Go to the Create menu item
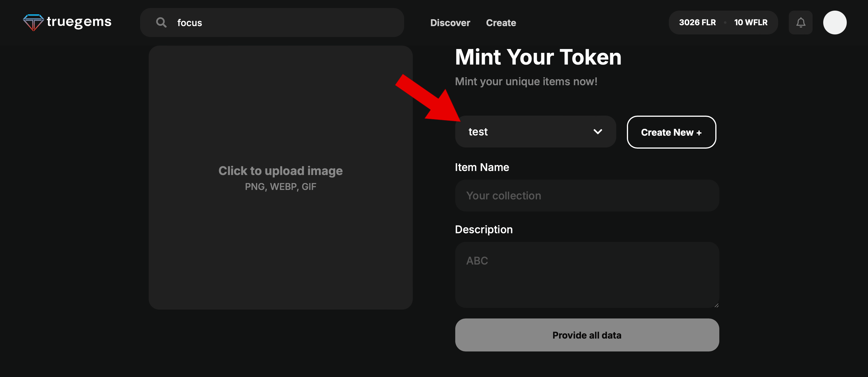Screen dimensions: 868x377 click(x=501, y=23)
